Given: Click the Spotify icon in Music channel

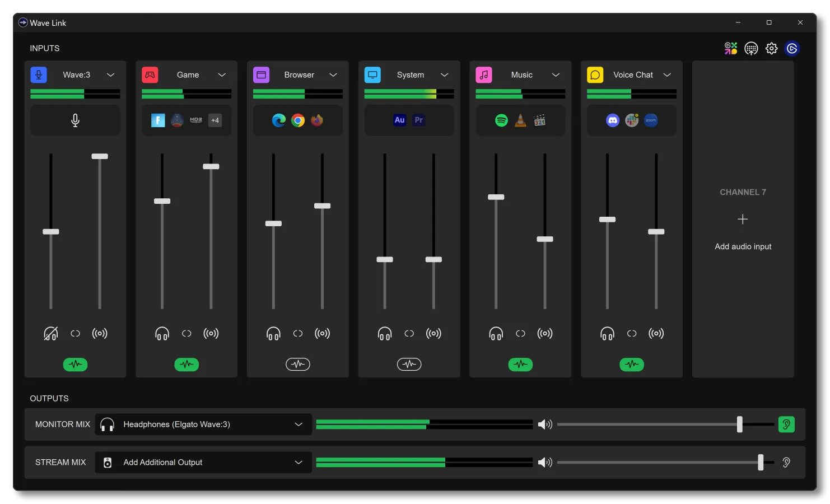Looking at the screenshot, I should coord(501,120).
